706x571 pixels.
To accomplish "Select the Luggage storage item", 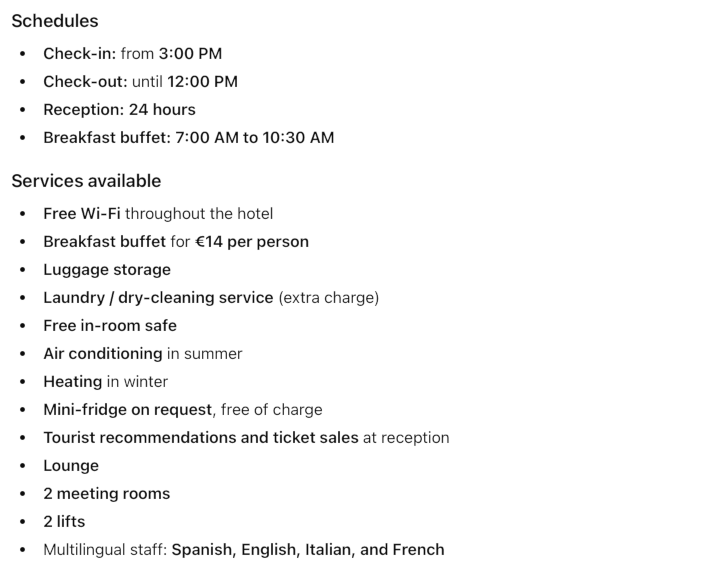I will (107, 270).
